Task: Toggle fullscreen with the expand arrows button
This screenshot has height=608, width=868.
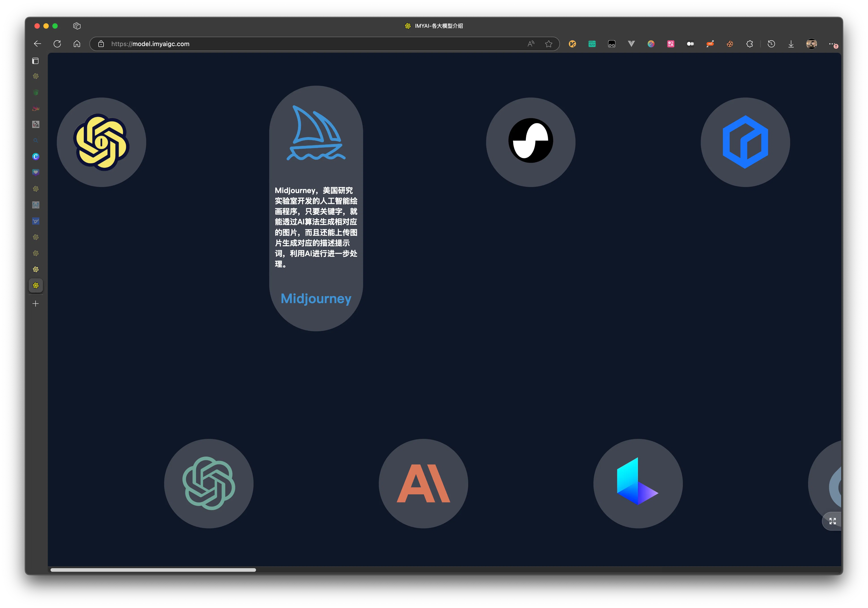Action: (x=832, y=521)
